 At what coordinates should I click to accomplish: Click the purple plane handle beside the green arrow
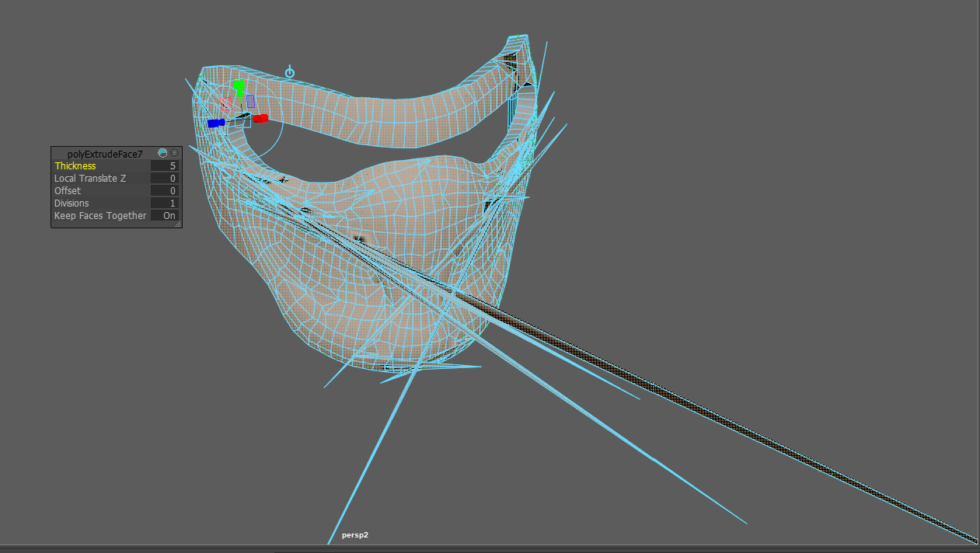[x=250, y=102]
